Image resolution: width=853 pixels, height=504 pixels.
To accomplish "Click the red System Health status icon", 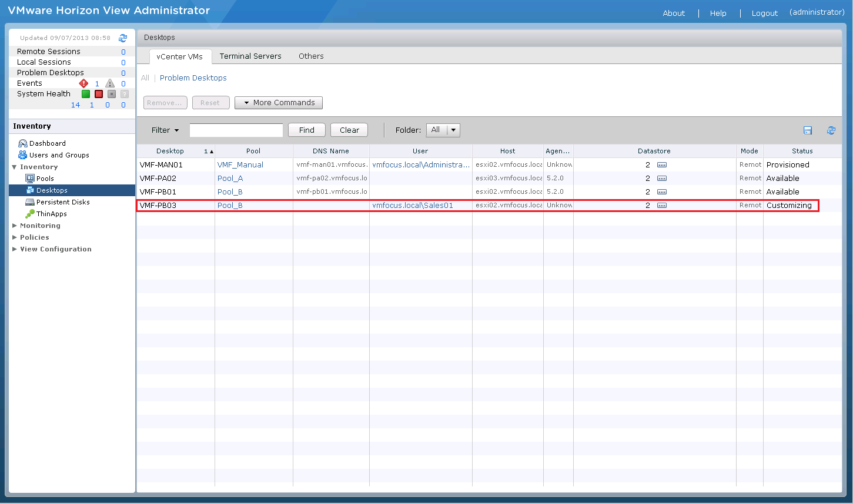I will click(x=99, y=94).
